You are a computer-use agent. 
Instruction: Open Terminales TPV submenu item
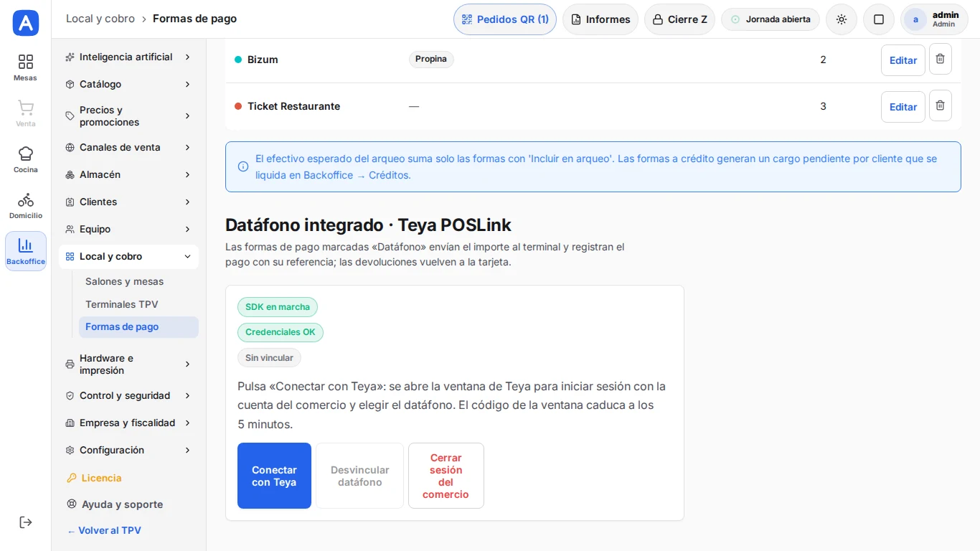(138, 304)
